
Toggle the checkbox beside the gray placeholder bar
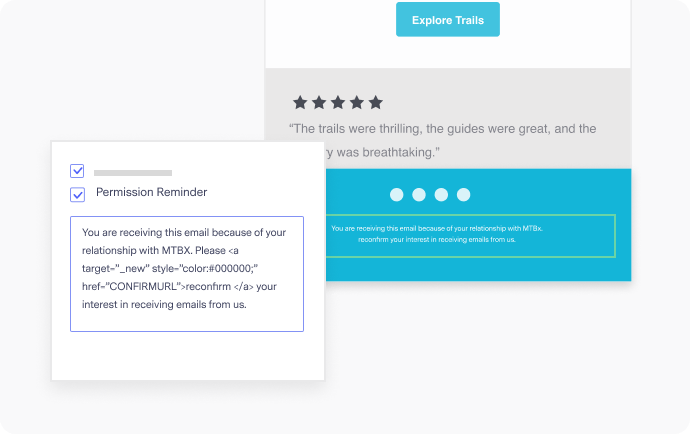tap(77, 171)
